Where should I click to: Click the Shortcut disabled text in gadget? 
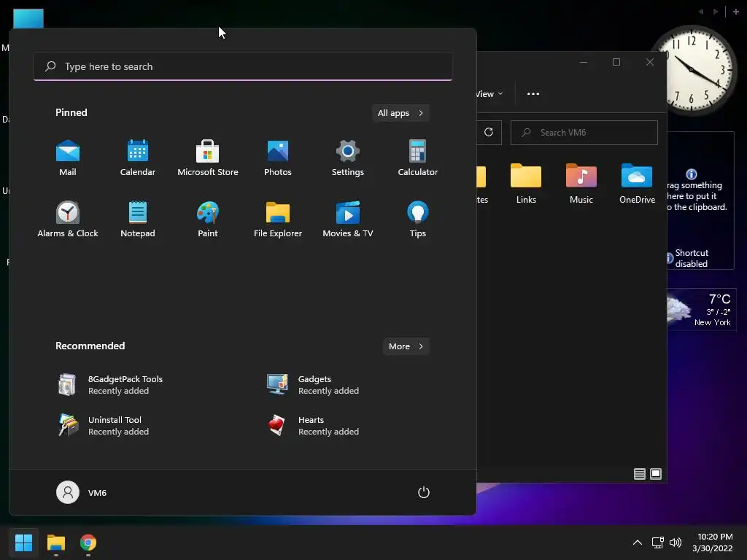coord(692,258)
